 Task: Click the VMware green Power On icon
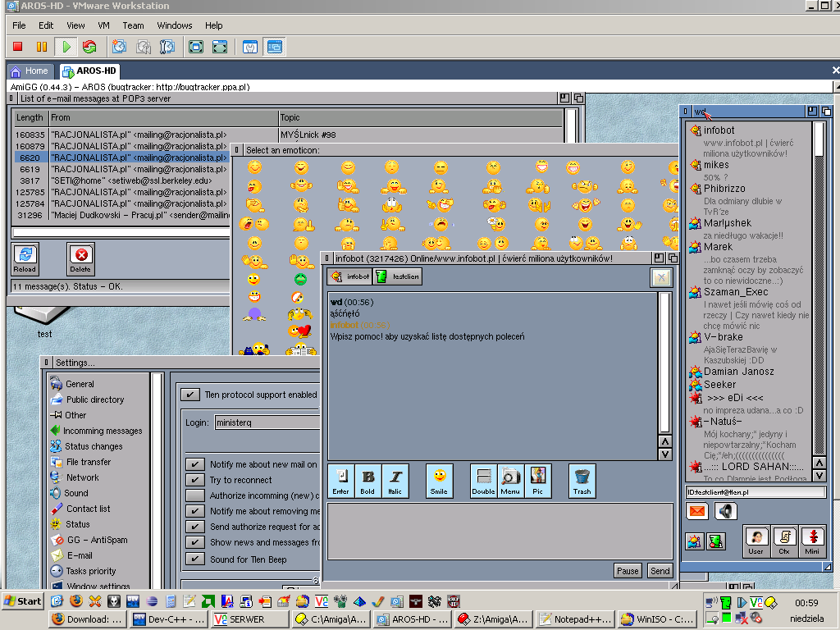[66, 47]
